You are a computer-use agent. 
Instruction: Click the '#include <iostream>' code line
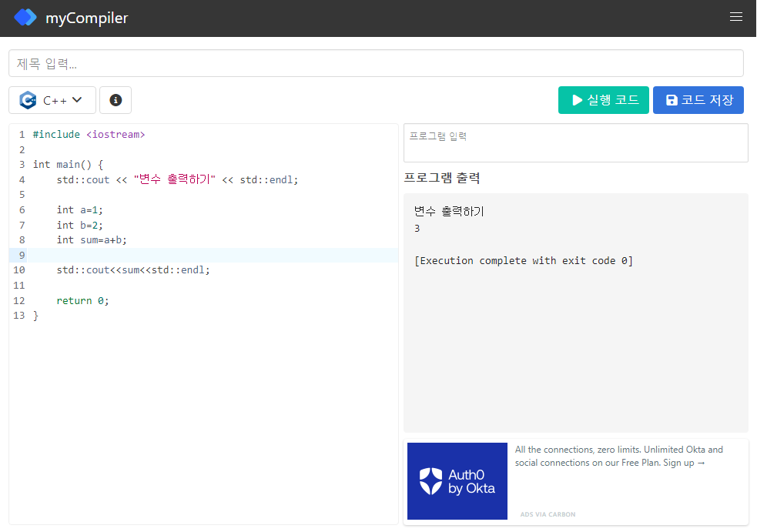(x=89, y=134)
